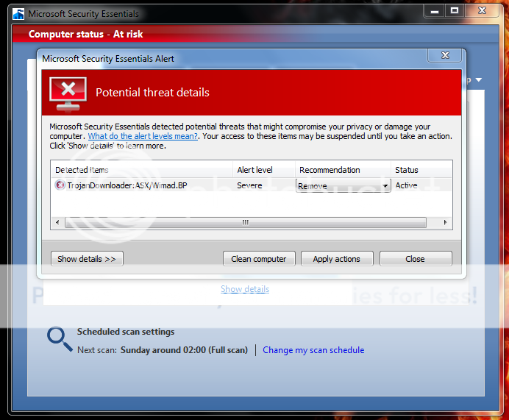This screenshot has width=509, height=420.
Task: Click the Clean computer button
Action: pyautogui.click(x=259, y=259)
